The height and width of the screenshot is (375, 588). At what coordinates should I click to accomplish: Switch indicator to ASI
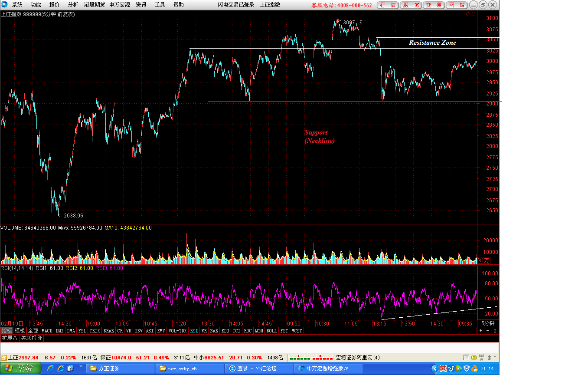pyautogui.click(x=150, y=331)
